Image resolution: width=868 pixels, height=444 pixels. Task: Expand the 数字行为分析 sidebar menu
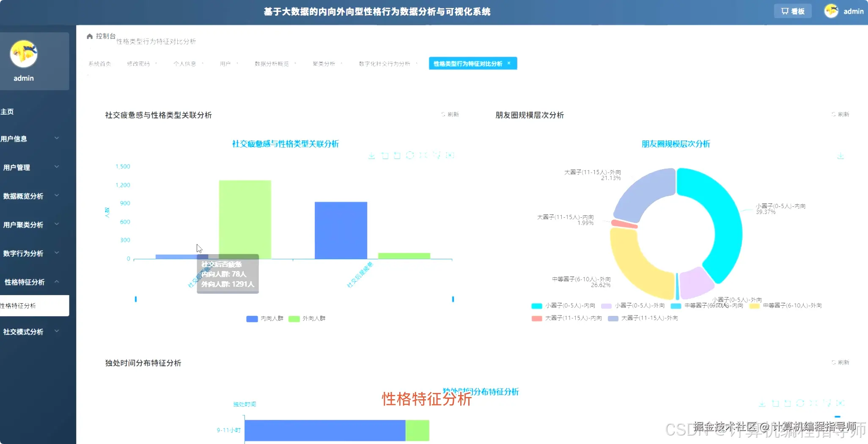click(x=30, y=254)
